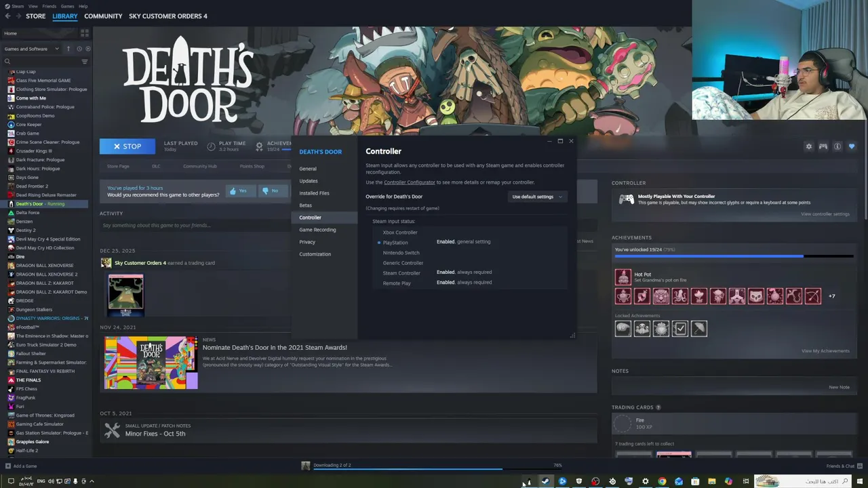The width and height of the screenshot is (868, 488).
Task: Toggle library sort order arrow
Action: pyautogui.click(x=68, y=49)
